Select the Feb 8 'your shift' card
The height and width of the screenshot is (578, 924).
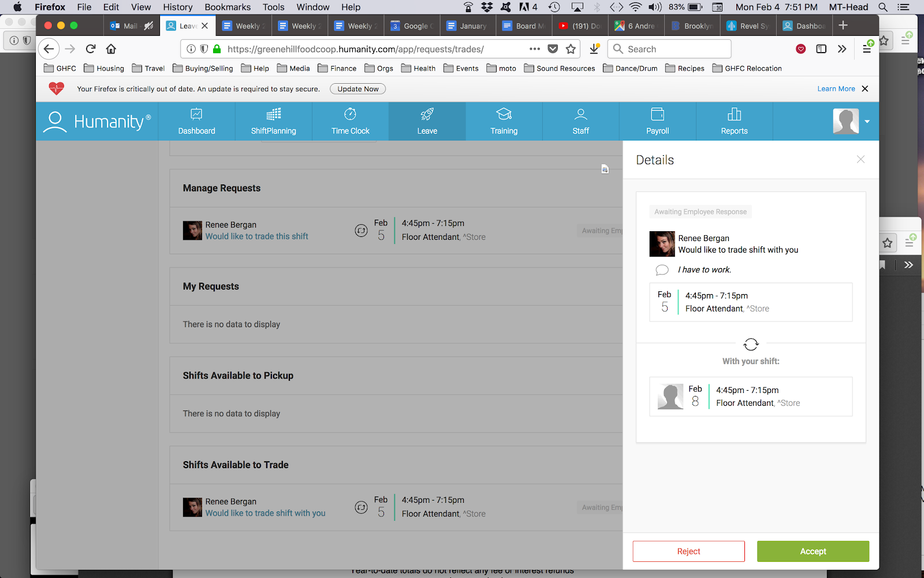point(751,397)
